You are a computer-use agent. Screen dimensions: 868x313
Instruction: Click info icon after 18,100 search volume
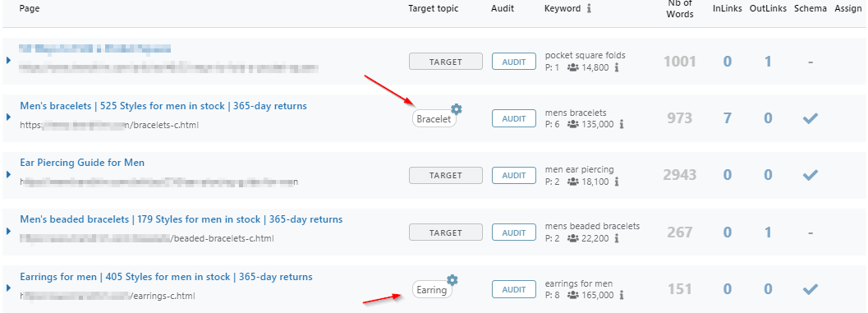617,182
